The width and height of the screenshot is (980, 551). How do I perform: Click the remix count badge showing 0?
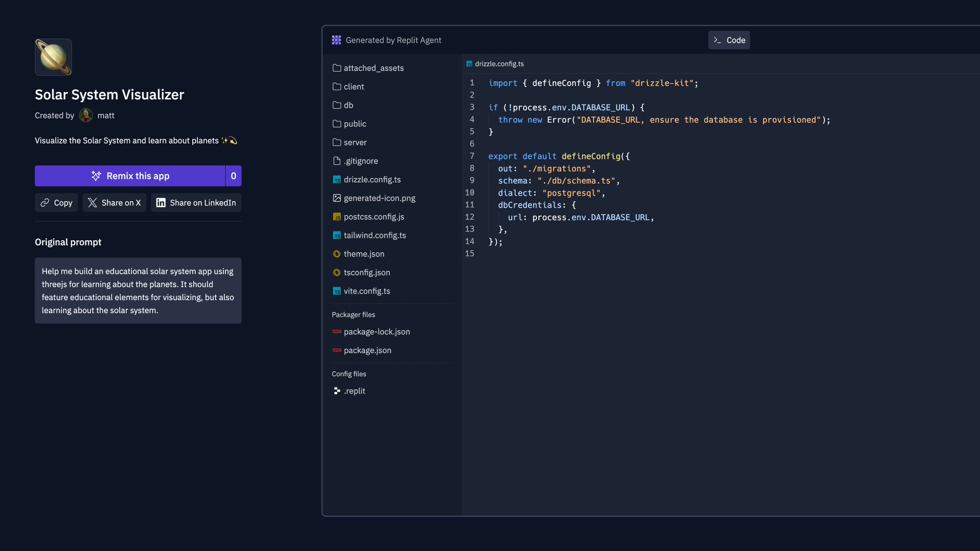(x=234, y=176)
